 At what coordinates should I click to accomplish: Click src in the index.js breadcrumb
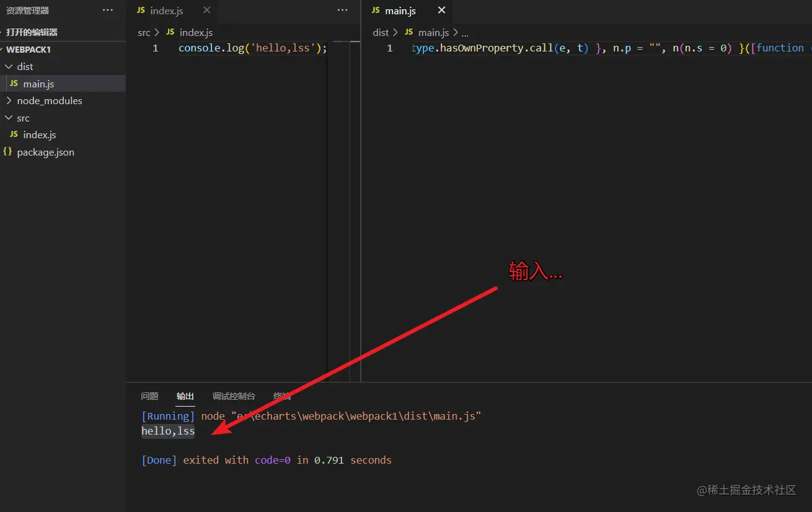point(144,32)
